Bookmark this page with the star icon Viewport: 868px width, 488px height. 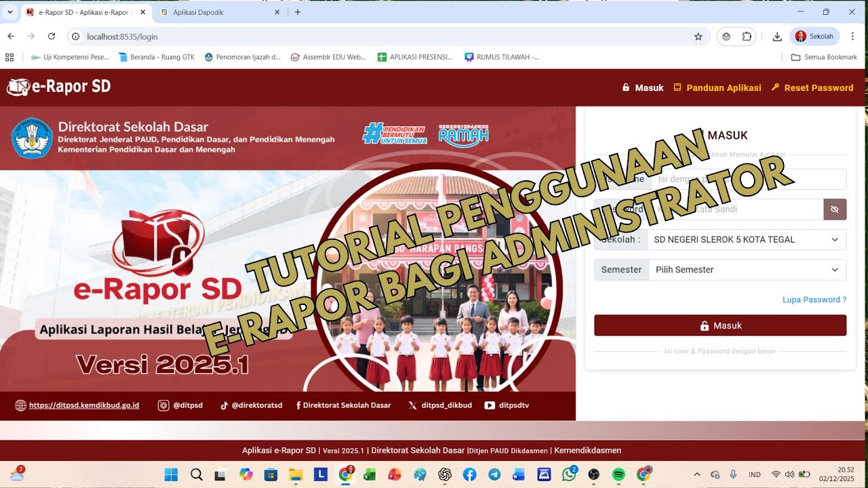[x=698, y=37]
